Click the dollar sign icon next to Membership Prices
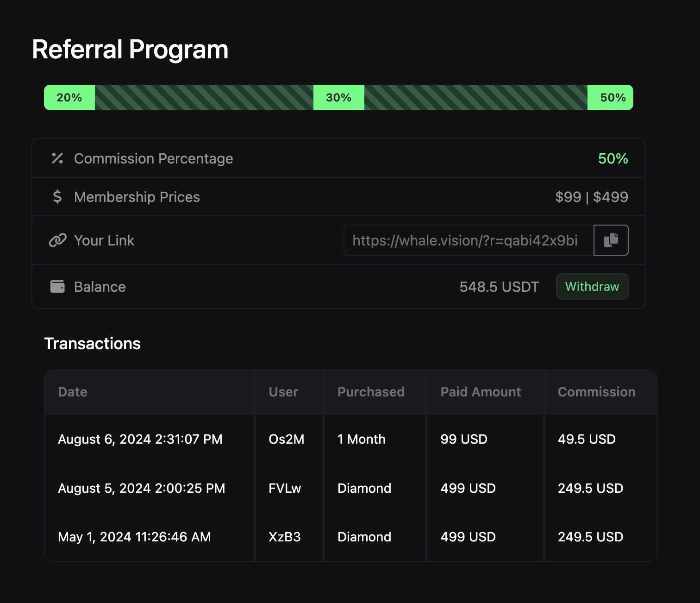The image size is (700, 603). (x=57, y=197)
